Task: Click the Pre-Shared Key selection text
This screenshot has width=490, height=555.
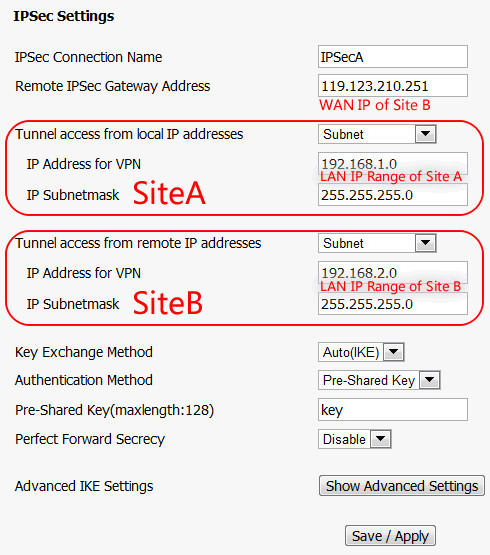Action: pyautogui.click(x=369, y=381)
